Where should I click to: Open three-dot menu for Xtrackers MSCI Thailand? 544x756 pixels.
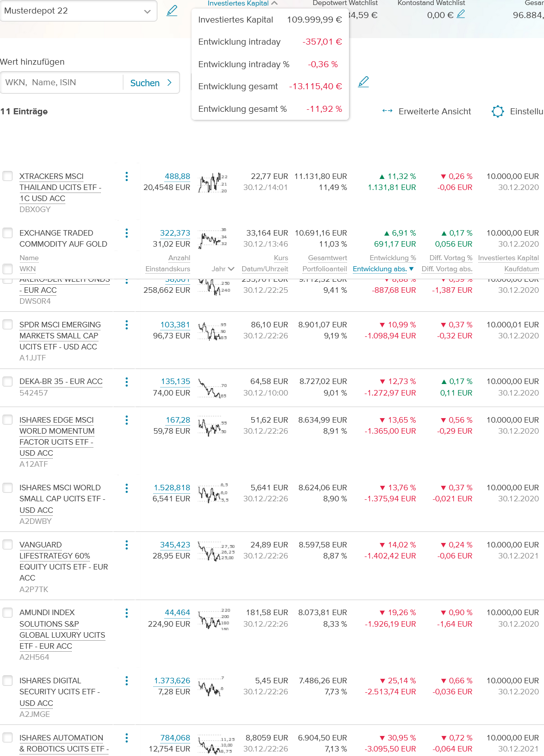point(126,176)
